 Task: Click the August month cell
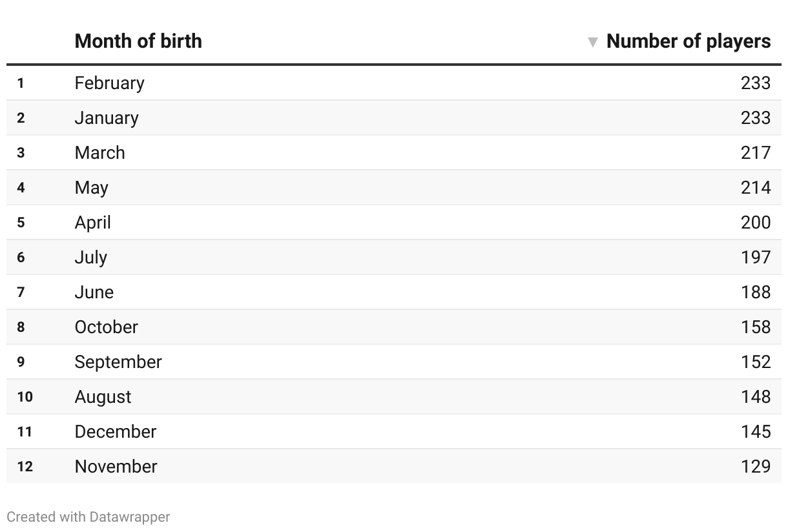click(103, 397)
